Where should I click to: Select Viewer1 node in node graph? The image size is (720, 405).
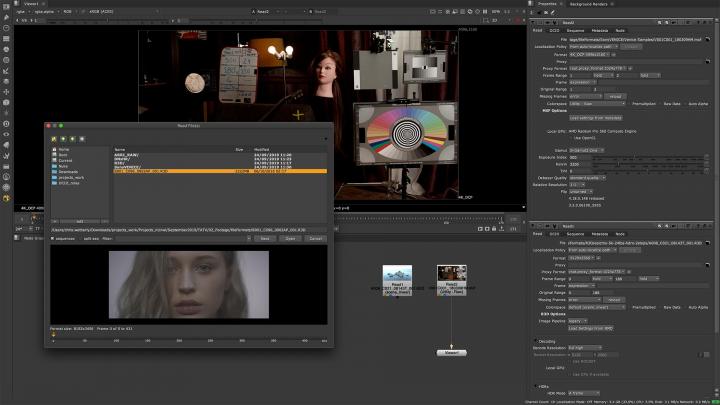[x=451, y=353]
